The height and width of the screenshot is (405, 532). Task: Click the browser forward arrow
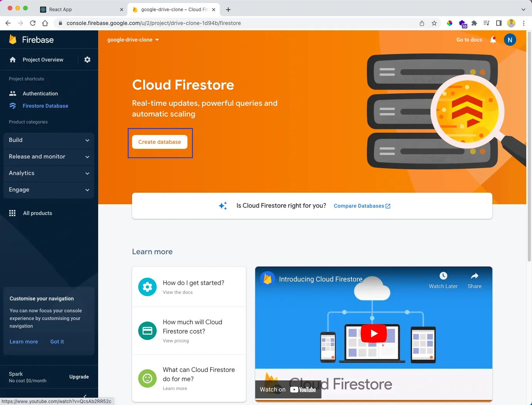pyautogui.click(x=20, y=23)
